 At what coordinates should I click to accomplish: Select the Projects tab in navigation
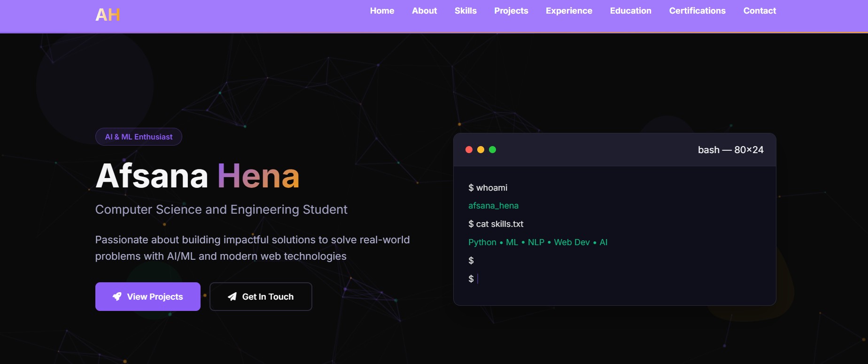[511, 10]
